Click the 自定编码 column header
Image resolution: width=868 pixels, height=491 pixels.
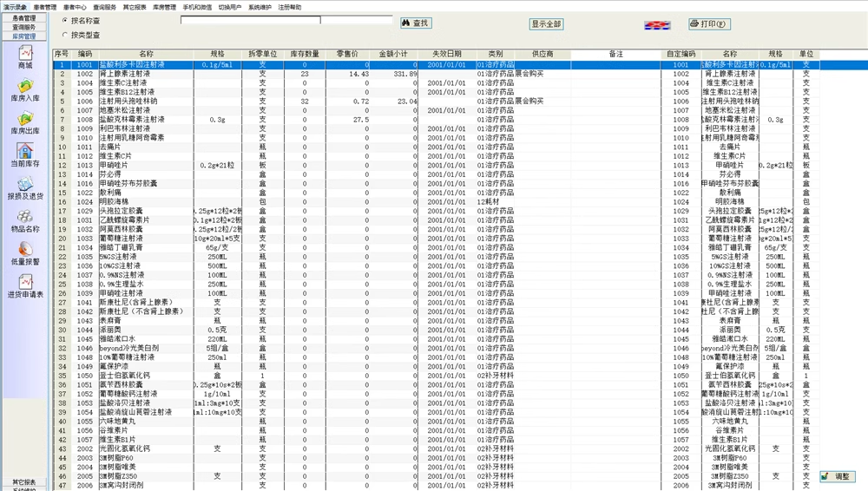681,55
